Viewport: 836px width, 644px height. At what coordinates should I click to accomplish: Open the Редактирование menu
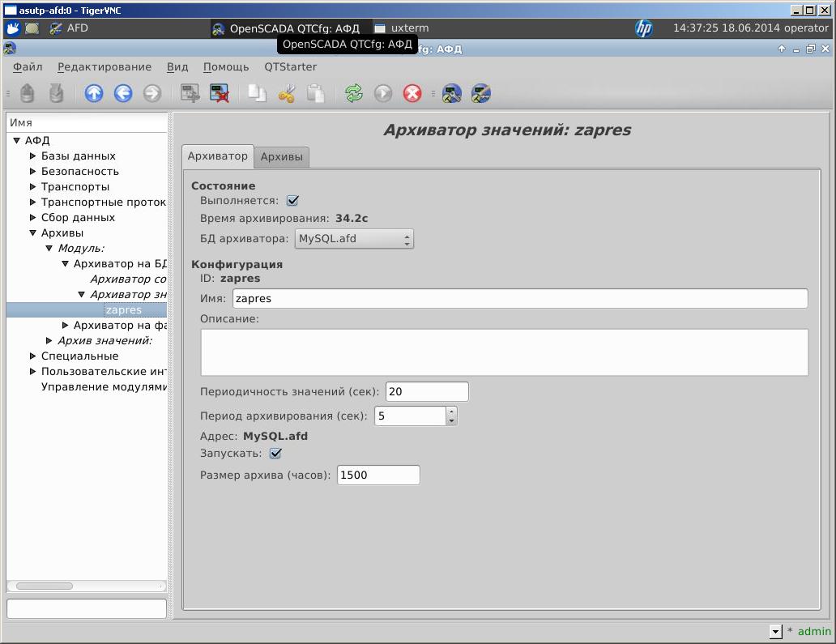click(x=104, y=66)
